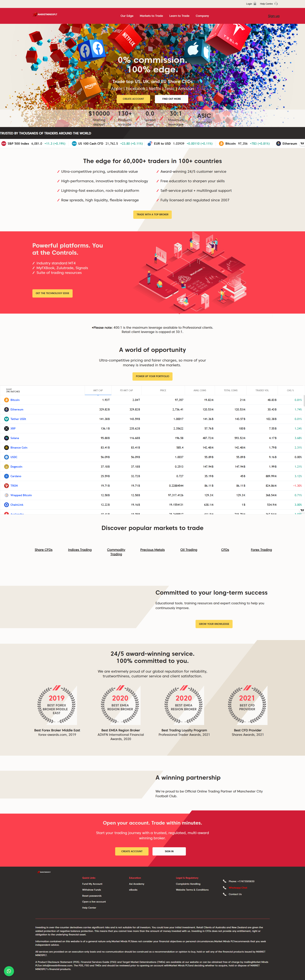Click the Ethereum coin icon in table
Screen dimensions: 305x980
coord(7,409)
